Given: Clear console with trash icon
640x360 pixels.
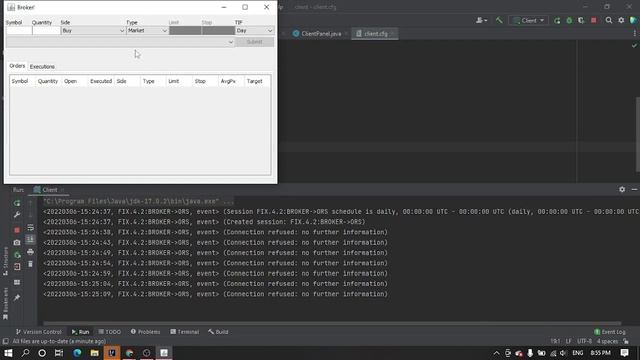Looking at the screenshot, I should (x=30, y=264).
